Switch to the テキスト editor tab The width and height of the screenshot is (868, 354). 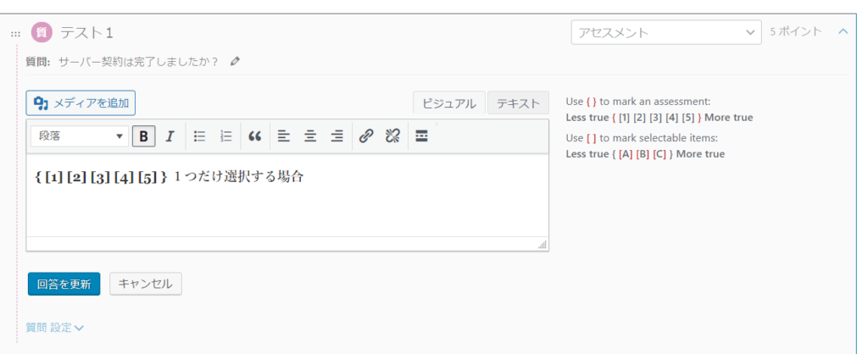point(518,103)
